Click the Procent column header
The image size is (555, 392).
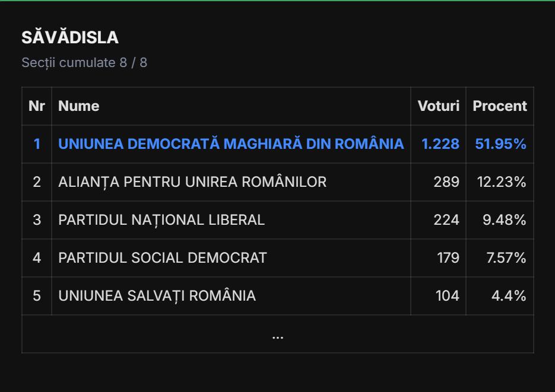pyautogui.click(x=499, y=106)
